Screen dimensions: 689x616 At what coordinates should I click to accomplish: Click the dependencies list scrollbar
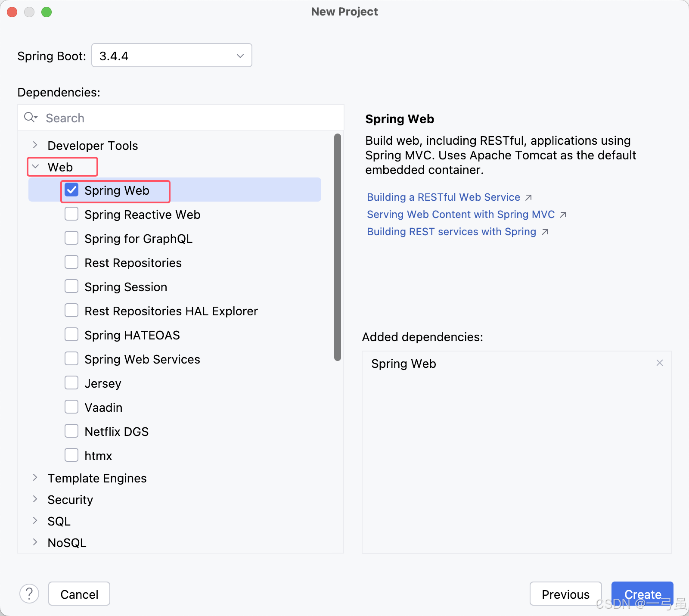point(338,247)
